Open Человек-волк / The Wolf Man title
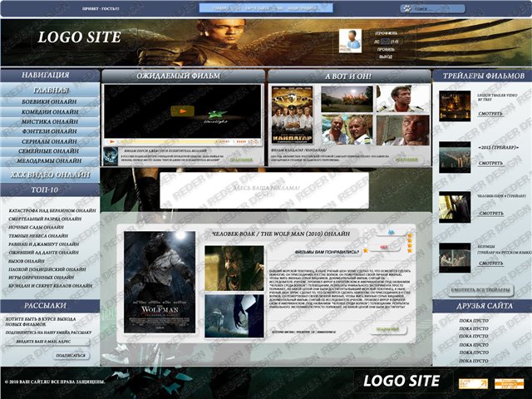 point(281,234)
